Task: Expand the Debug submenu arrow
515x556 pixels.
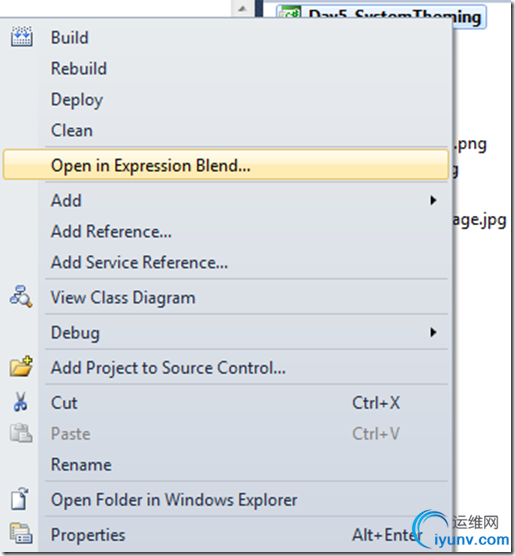Action: point(433,332)
